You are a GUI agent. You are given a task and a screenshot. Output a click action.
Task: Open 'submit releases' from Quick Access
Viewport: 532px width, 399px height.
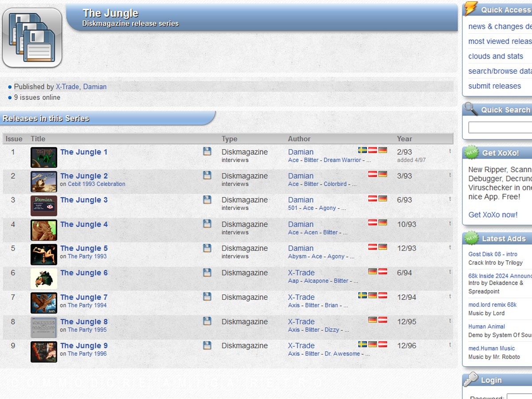494,86
